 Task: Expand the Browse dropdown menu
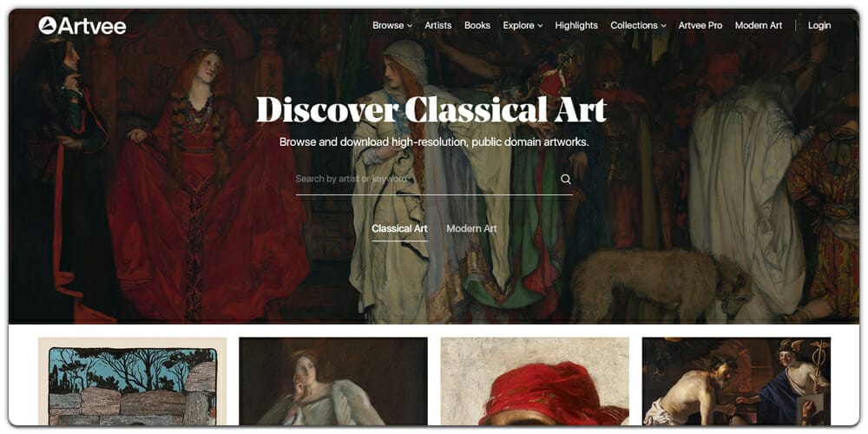(x=392, y=25)
